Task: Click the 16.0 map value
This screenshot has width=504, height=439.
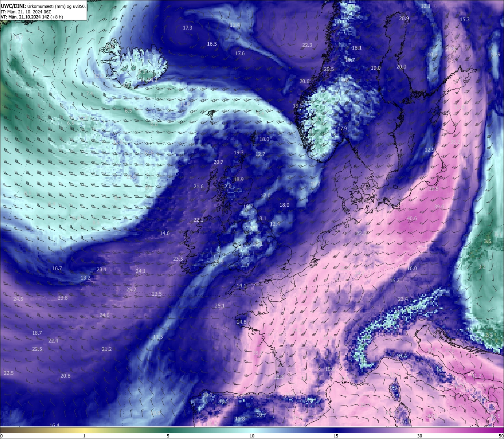Action: [412, 269]
